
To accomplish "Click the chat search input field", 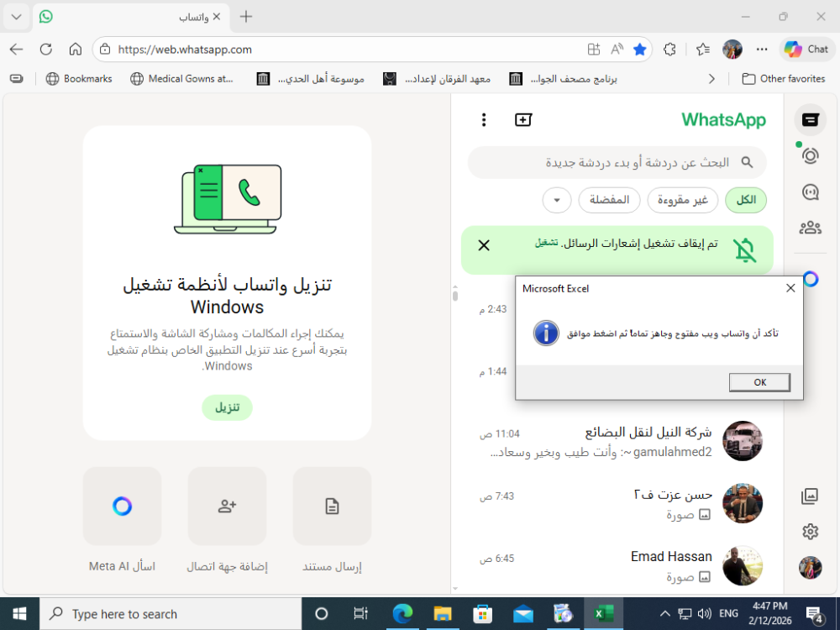I will coord(617,162).
